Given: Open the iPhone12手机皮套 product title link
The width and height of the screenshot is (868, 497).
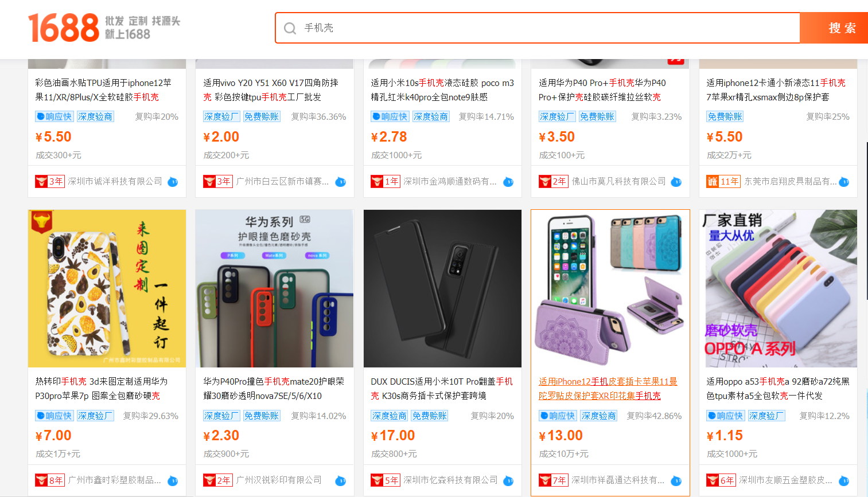Looking at the screenshot, I should [608, 389].
